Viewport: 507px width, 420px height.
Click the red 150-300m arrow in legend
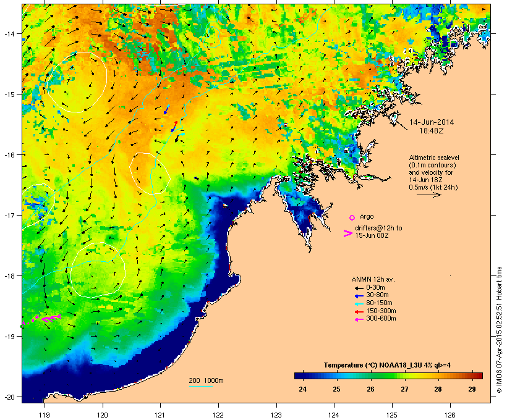(359, 311)
